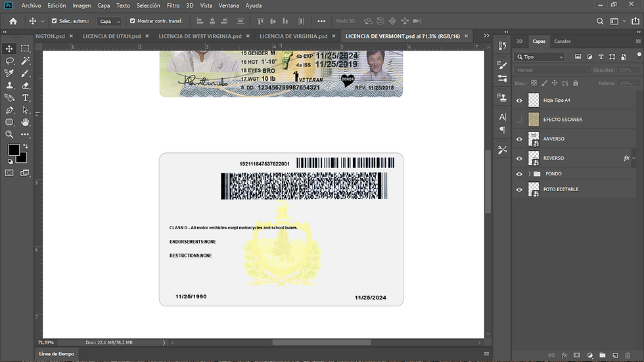Open the Ventana menu
The width and height of the screenshot is (644, 362).
coord(229,5)
